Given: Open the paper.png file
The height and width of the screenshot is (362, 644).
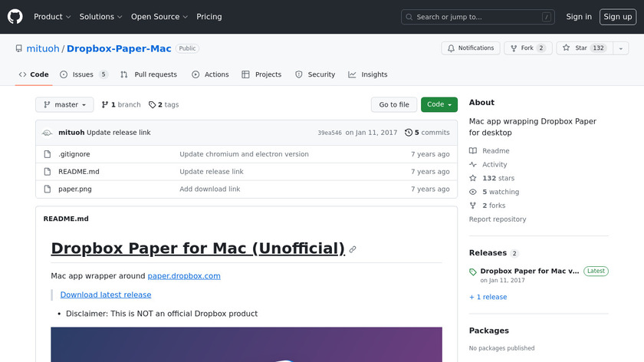Looking at the screenshot, I should pyautogui.click(x=75, y=189).
